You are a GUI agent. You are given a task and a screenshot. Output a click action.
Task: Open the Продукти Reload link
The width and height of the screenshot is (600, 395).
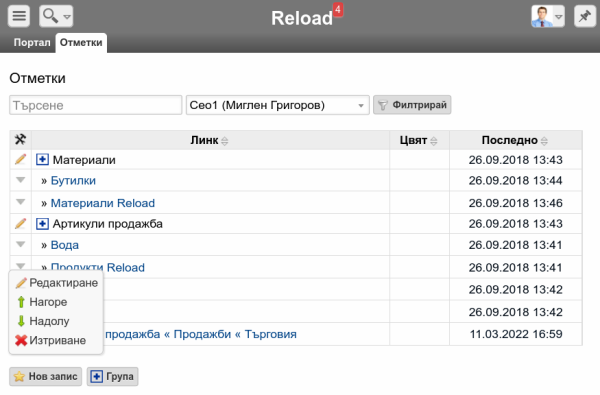click(x=98, y=267)
